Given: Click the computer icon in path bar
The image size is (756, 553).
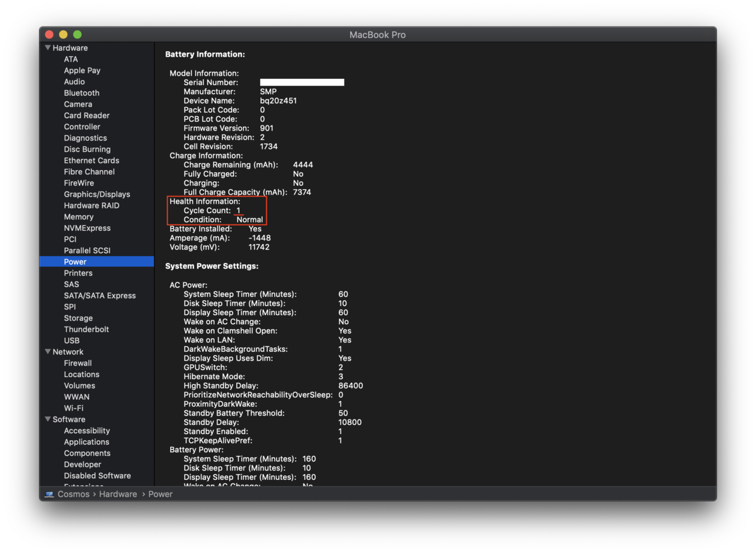Looking at the screenshot, I should 49,494.
